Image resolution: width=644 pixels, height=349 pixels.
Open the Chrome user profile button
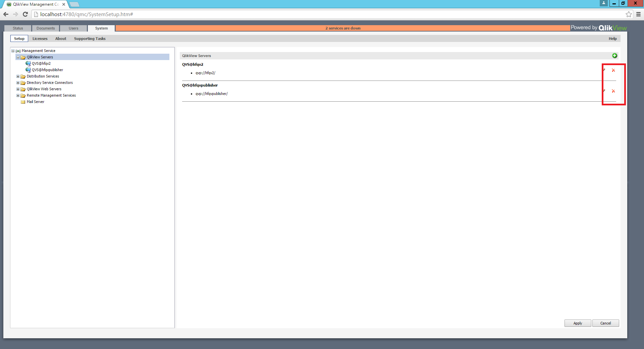pyautogui.click(x=604, y=3)
